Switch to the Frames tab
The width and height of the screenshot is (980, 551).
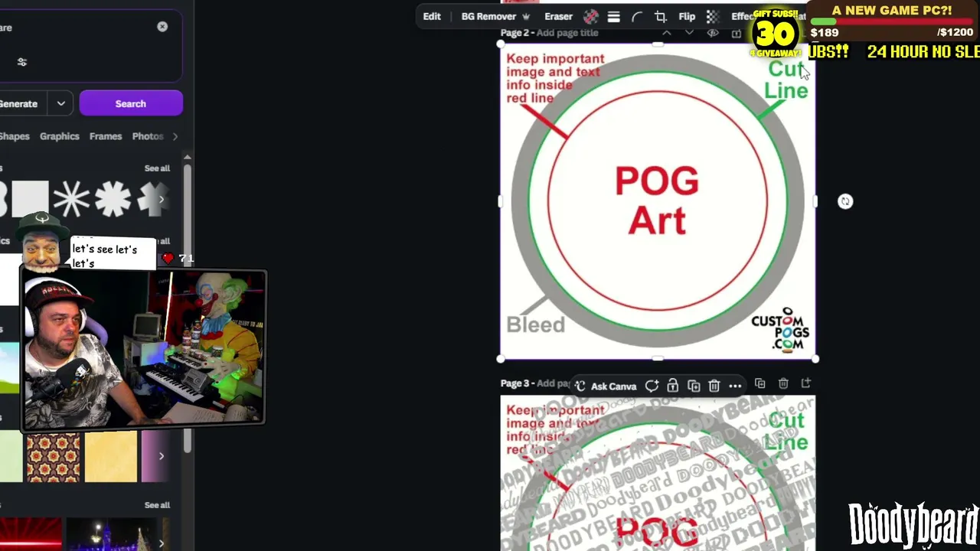coord(106,136)
